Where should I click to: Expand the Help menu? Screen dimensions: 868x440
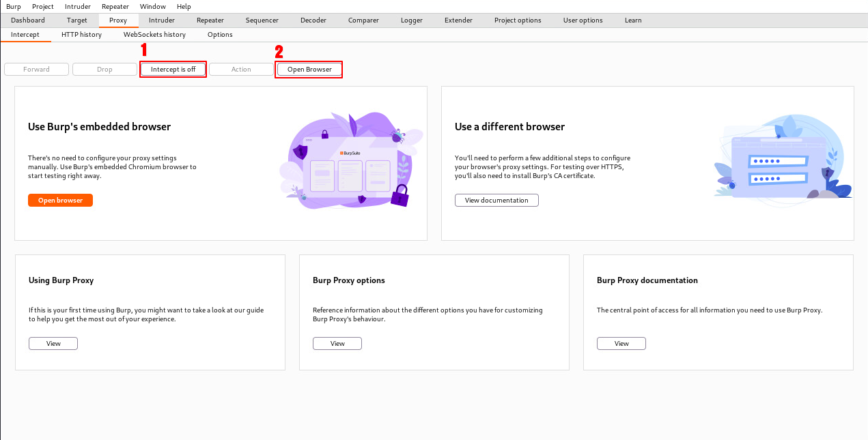pos(184,6)
